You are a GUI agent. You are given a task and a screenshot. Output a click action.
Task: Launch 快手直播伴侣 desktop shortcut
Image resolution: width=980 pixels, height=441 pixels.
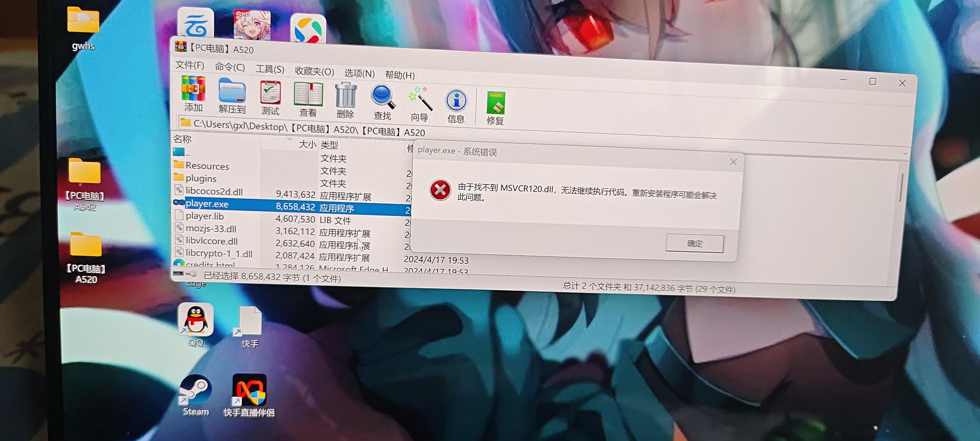coord(249,395)
